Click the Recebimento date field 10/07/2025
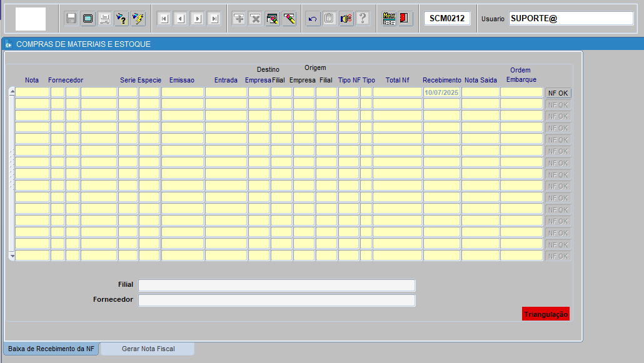 coord(441,92)
